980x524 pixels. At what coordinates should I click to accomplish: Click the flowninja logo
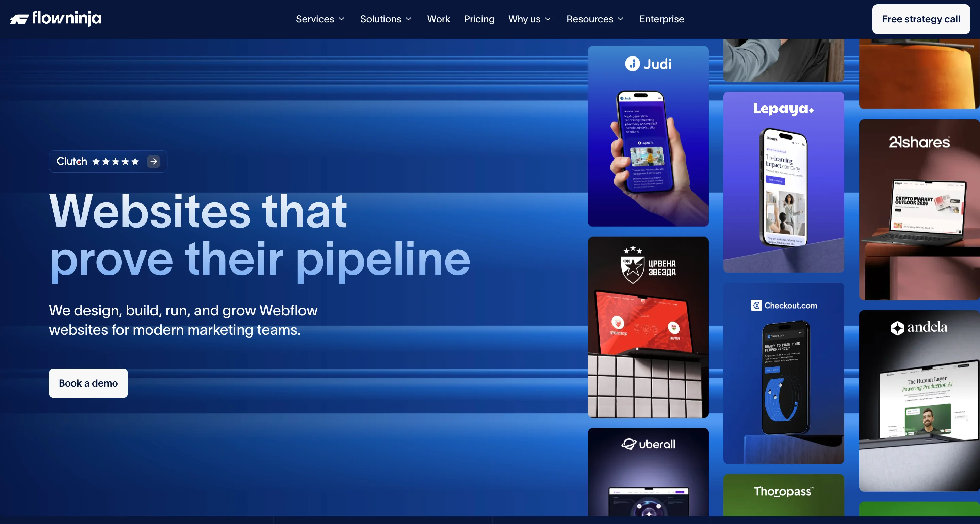(55, 18)
